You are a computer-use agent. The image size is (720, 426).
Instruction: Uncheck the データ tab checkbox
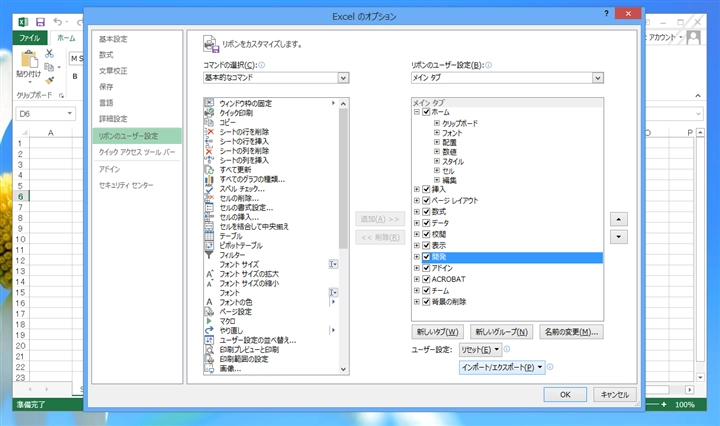[x=426, y=223]
